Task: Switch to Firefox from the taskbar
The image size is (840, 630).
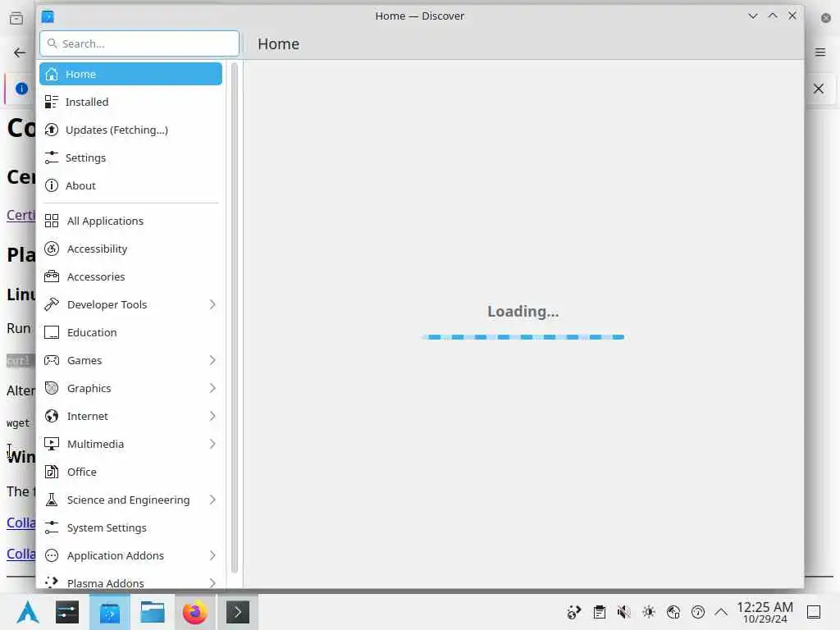Action: (195, 612)
